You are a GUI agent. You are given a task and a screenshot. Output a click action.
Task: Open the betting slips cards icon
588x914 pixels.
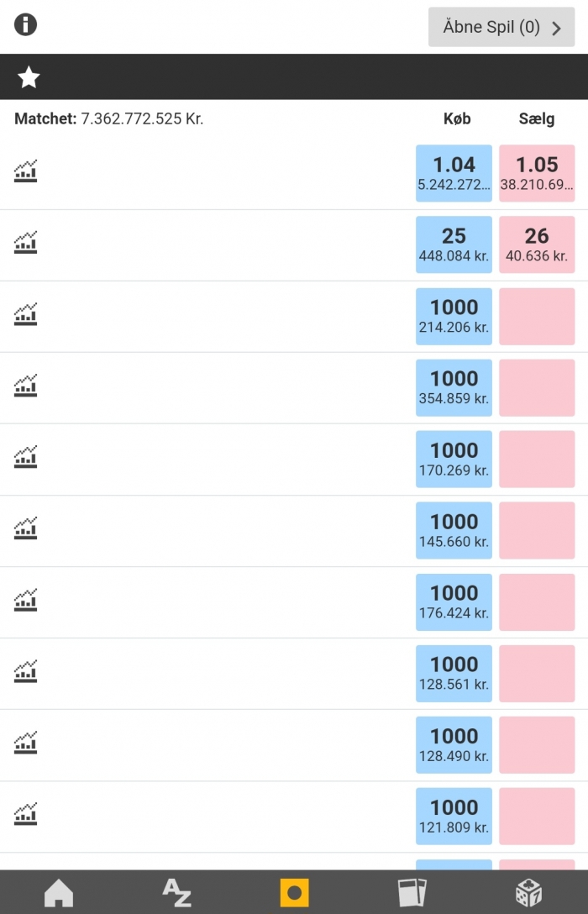412,892
